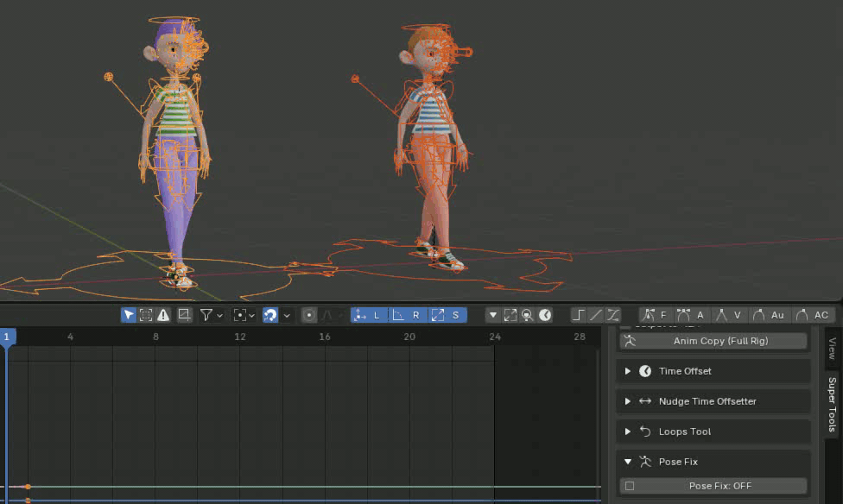The width and height of the screenshot is (843, 504).
Task: Select the orange keyframe on the green curve
Action: (28, 487)
